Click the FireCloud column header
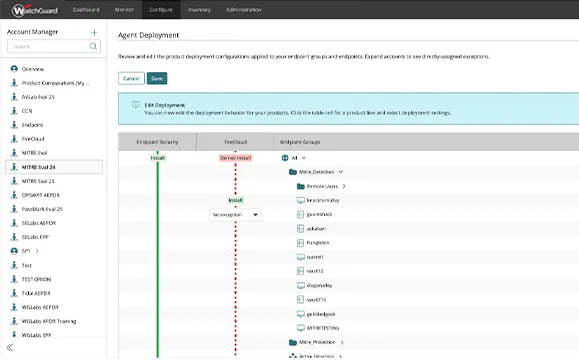Screen dimensions: 579x360 pyautogui.click(x=236, y=142)
